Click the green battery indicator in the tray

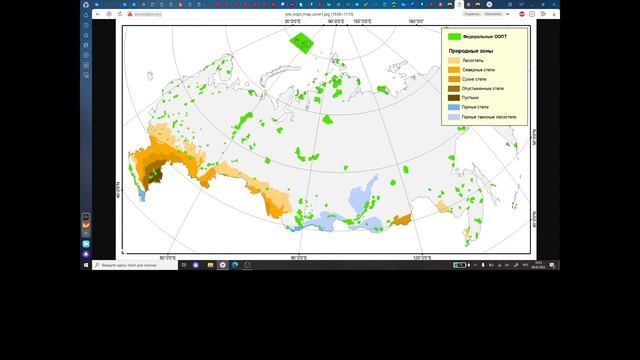click(459, 265)
